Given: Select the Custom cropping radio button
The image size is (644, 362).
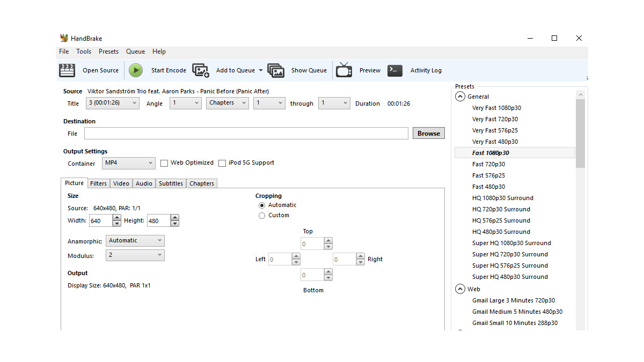Looking at the screenshot, I should click(x=262, y=216).
